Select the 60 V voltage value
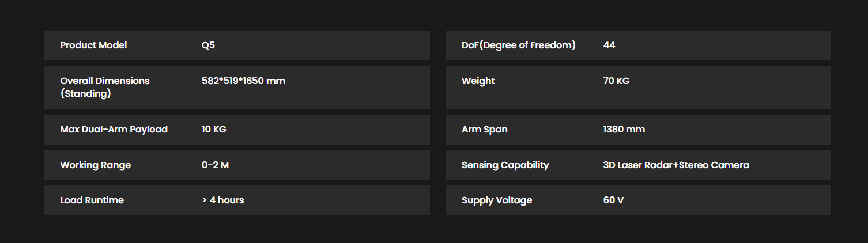Screen dimensions: 868x243 (x=613, y=200)
